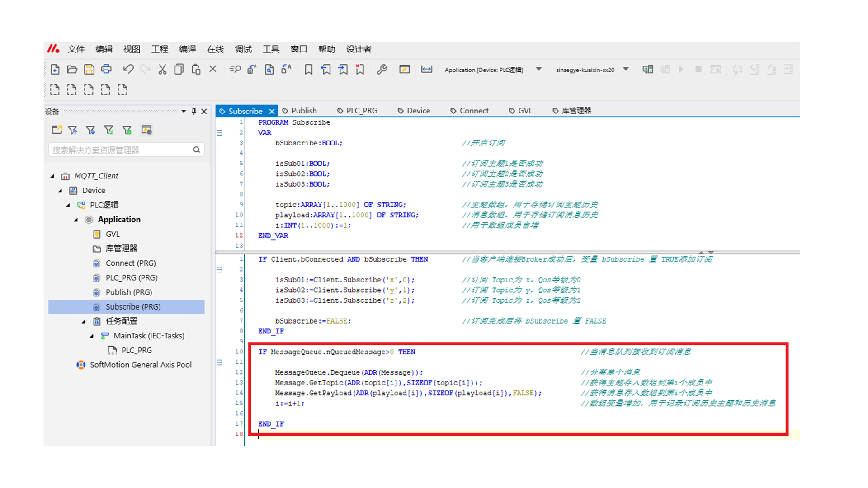The height and width of the screenshot is (488, 868).
Task: Cut selection with the scissors icon
Action: (162, 69)
